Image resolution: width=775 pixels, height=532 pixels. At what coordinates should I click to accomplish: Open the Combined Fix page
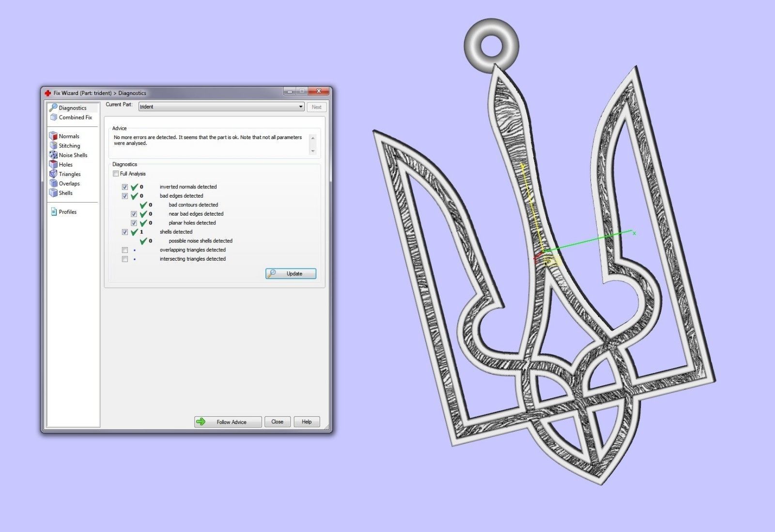point(71,117)
